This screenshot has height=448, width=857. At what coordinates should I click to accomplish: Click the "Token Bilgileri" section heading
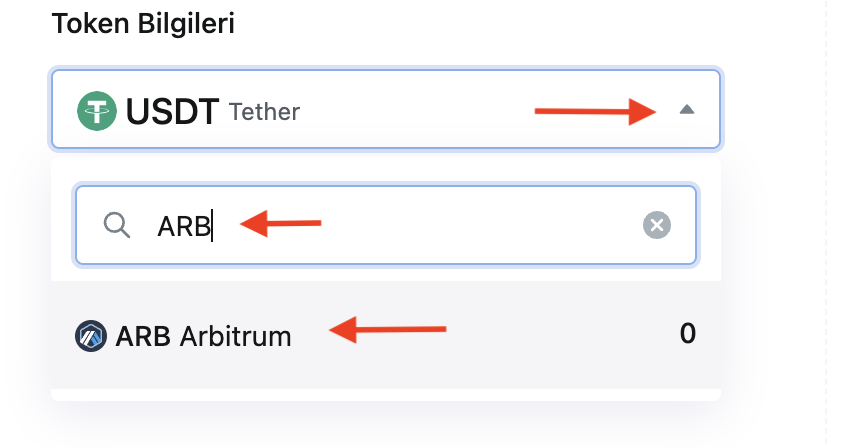click(143, 23)
